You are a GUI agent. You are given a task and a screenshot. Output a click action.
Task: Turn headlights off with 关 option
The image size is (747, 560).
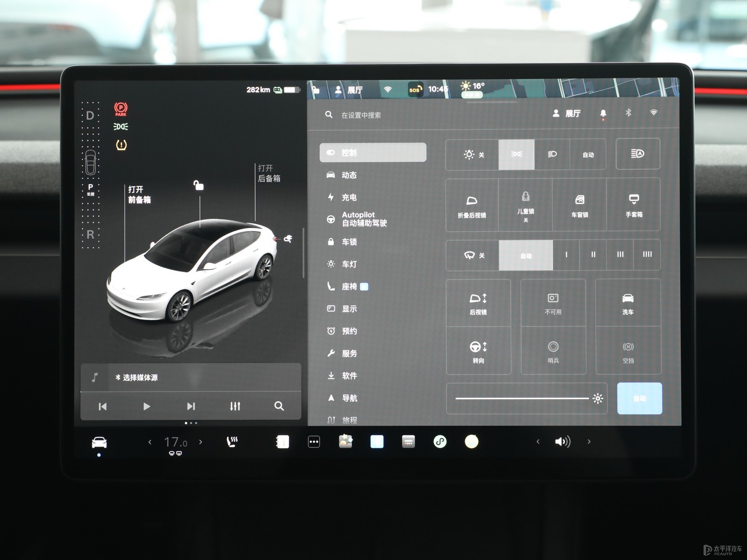(x=472, y=154)
